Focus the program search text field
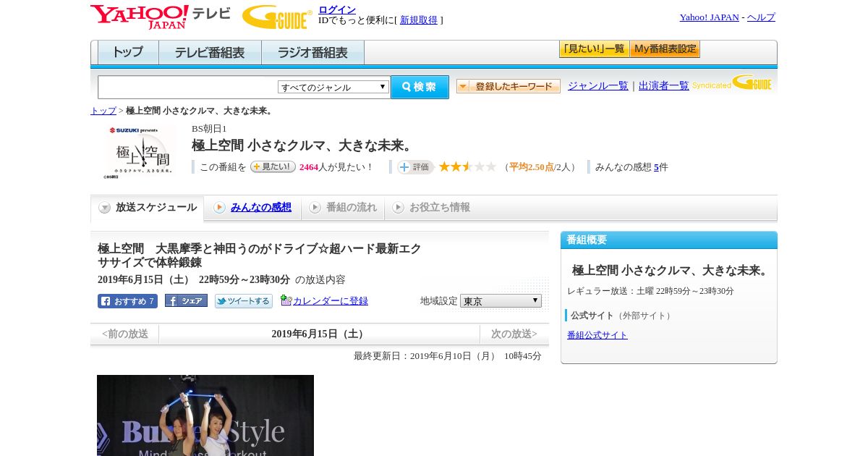This screenshot has height=456, width=868. click(x=187, y=87)
